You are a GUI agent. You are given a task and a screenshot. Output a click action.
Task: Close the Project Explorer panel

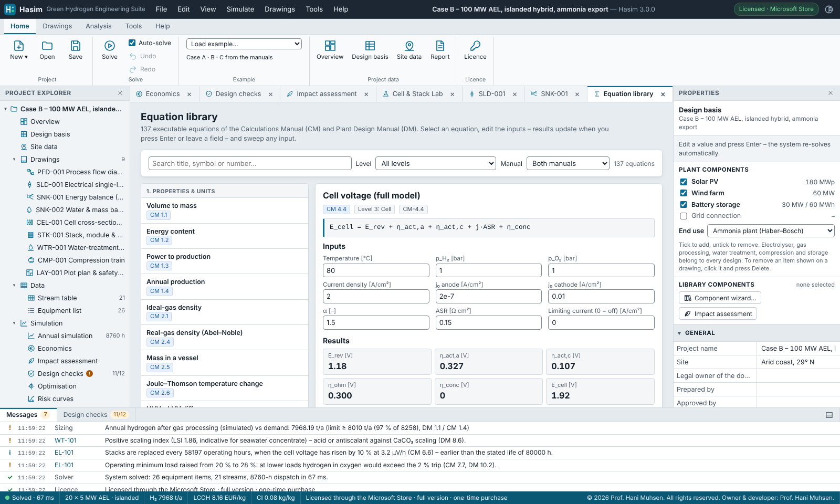[x=120, y=93]
